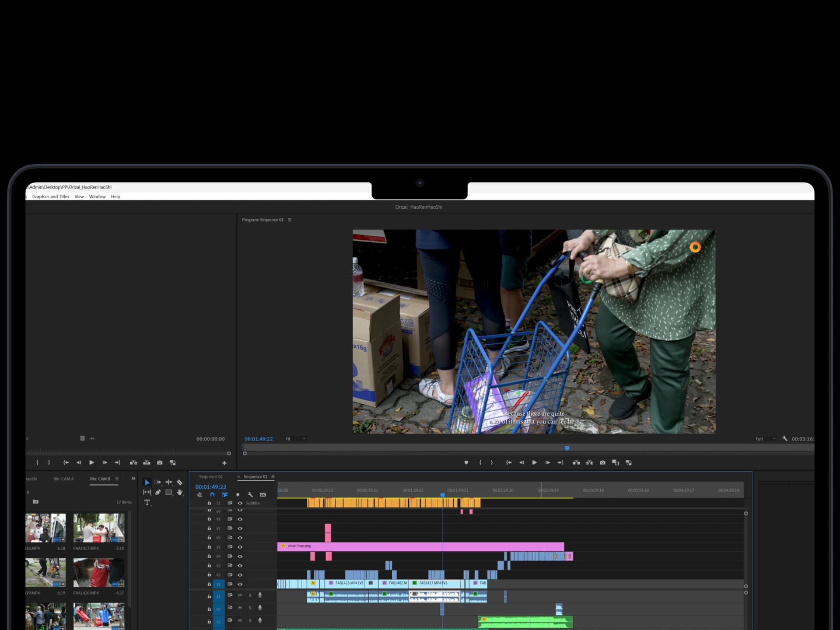840x630 pixels.
Task: Open Program monitor settings wrench
Action: [785, 438]
